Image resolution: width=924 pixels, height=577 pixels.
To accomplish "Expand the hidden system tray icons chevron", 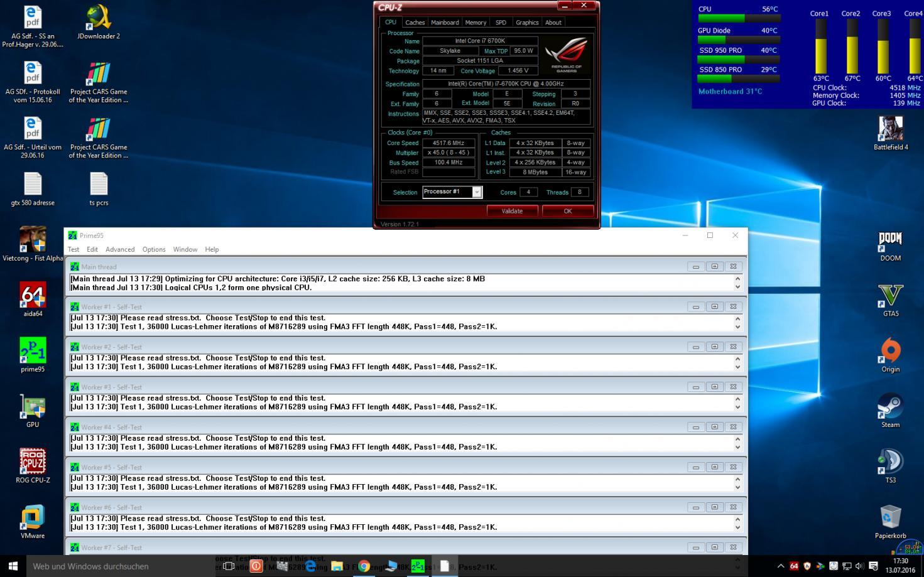I will 781,566.
